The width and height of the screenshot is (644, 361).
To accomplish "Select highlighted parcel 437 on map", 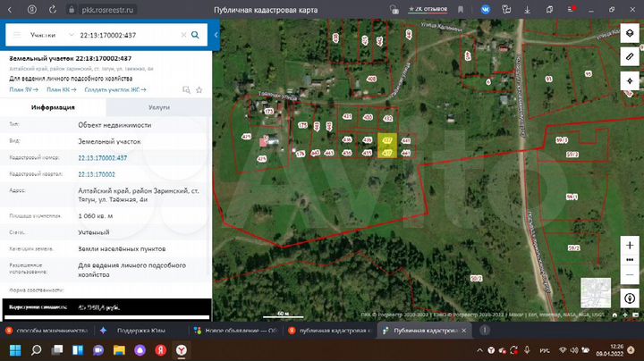I will (387, 146).
